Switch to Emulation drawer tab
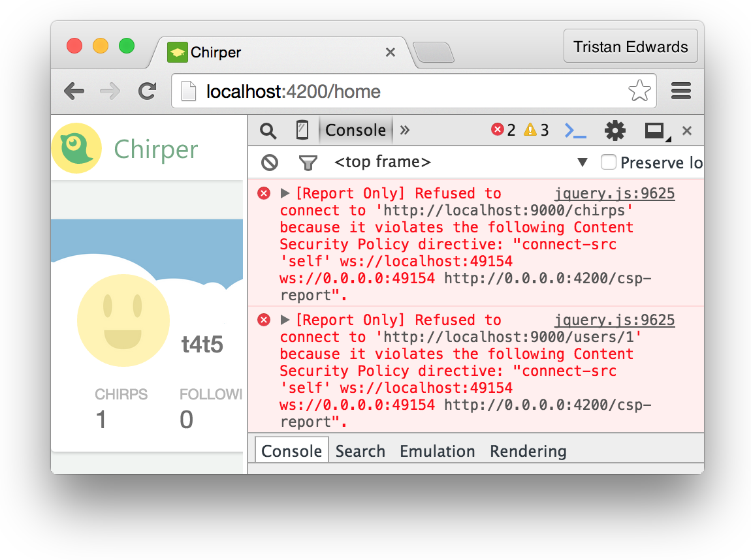The height and width of the screenshot is (560, 751). (437, 451)
